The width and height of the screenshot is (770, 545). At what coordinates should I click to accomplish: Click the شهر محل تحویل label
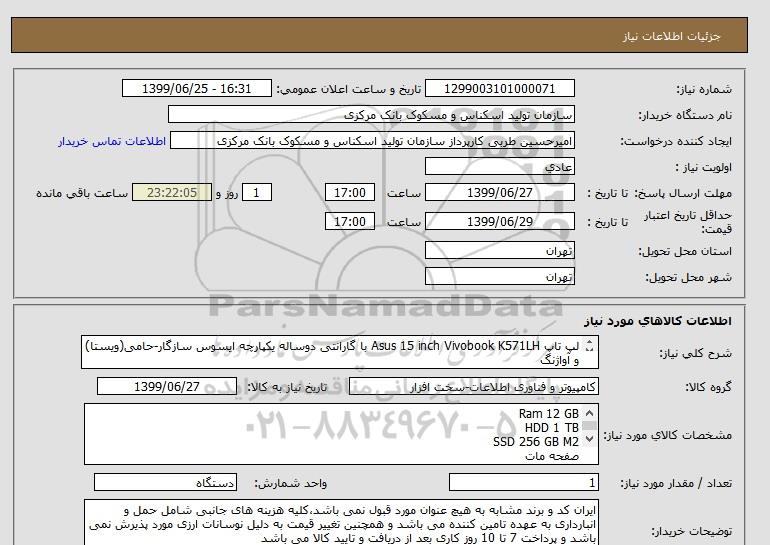[688, 277]
